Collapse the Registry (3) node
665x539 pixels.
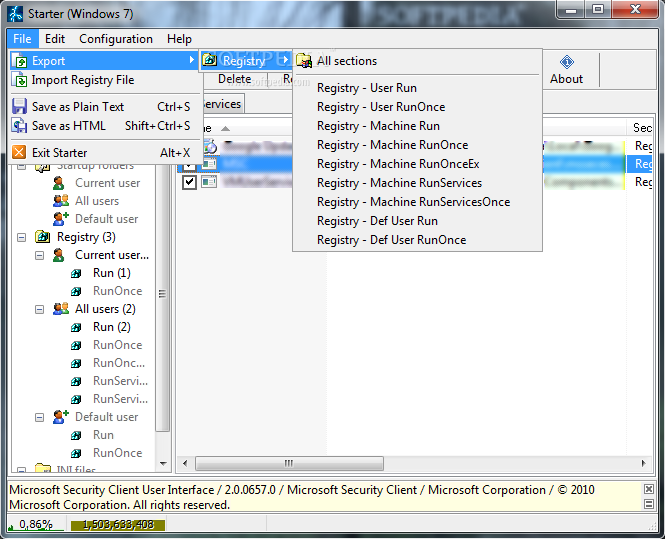pos(22,237)
